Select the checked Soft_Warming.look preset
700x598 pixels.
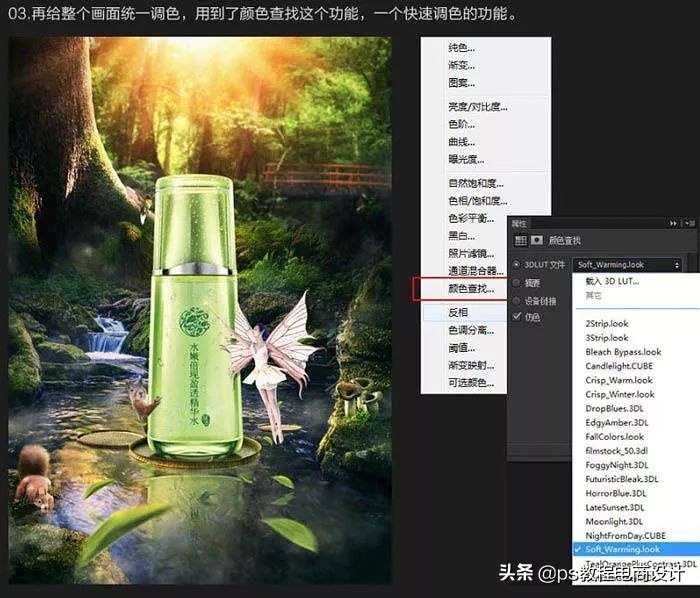click(x=636, y=549)
